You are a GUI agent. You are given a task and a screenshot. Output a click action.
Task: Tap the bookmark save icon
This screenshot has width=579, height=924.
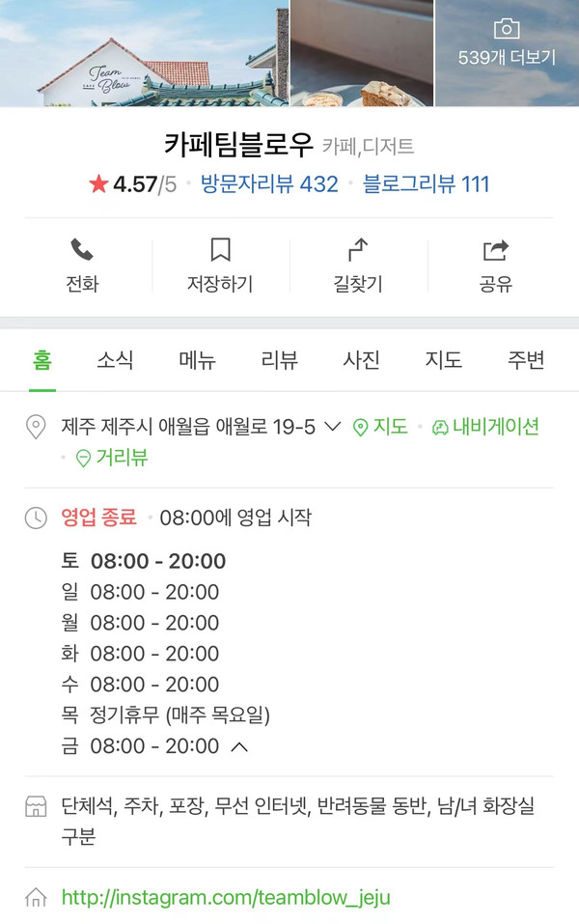(x=220, y=252)
